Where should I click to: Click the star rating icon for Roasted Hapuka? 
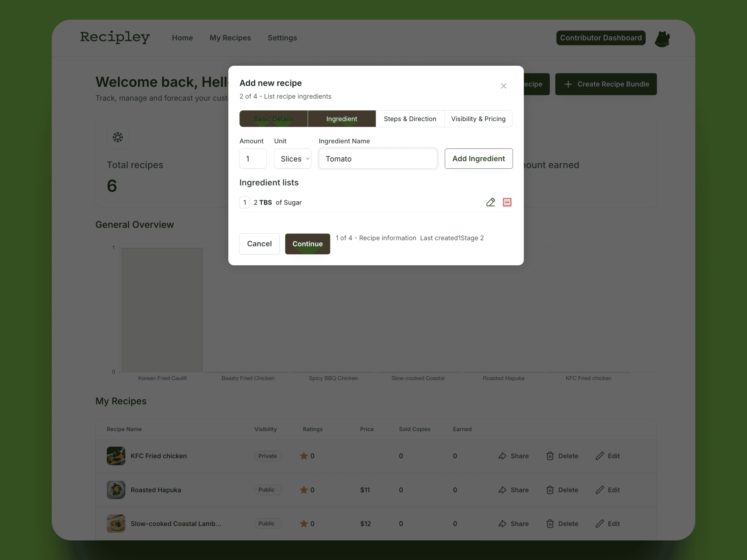[304, 490]
